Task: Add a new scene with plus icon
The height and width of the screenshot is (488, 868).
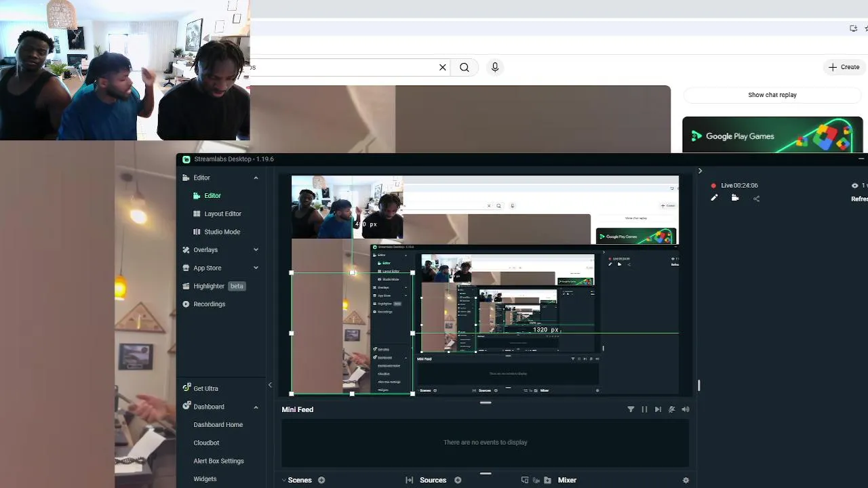Action: [x=321, y=480]
